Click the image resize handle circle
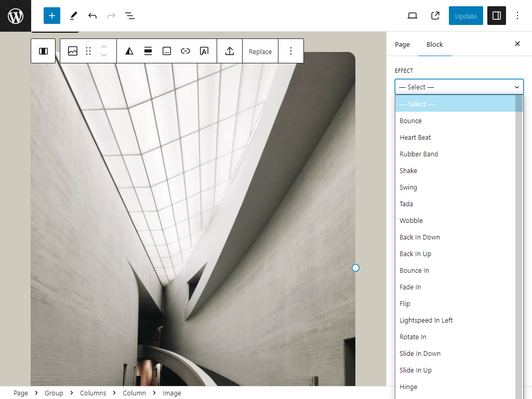532x399 pixels. point(355,268)
